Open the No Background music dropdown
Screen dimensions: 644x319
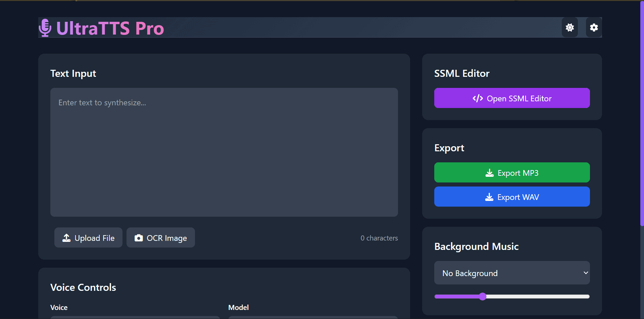pos(511,273)
